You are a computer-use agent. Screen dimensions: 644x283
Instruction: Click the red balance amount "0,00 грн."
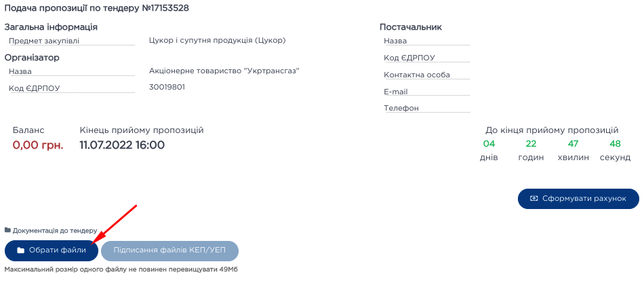coord(38,145)
